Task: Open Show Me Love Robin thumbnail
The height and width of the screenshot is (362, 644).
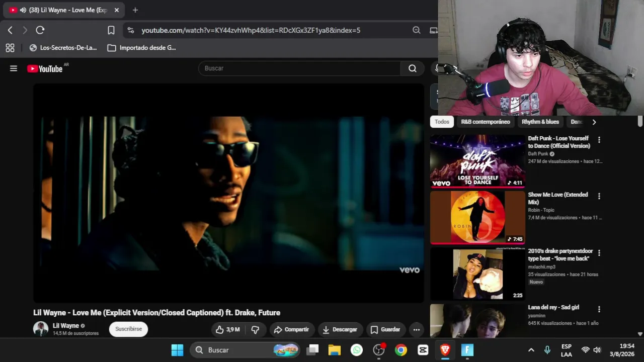Action: [477, 217]
